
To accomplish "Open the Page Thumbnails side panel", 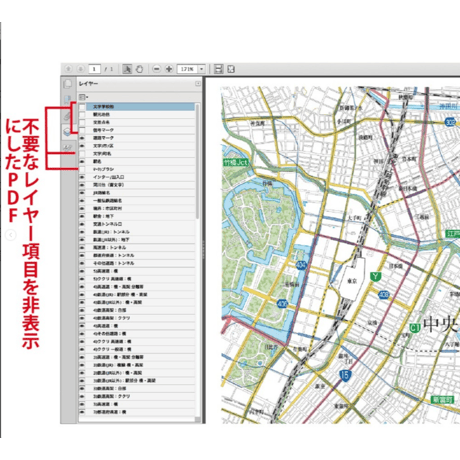I will [x=68, y=84].
